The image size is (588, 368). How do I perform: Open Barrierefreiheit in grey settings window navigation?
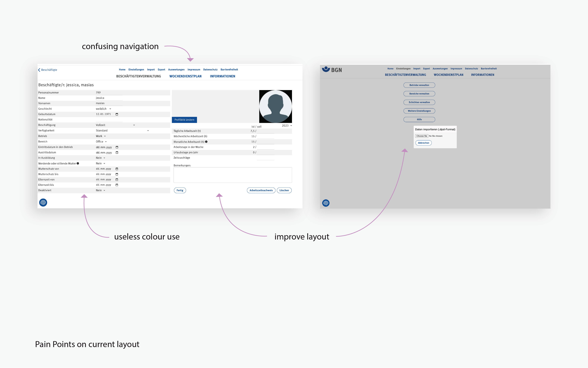[x=489, y=69]
